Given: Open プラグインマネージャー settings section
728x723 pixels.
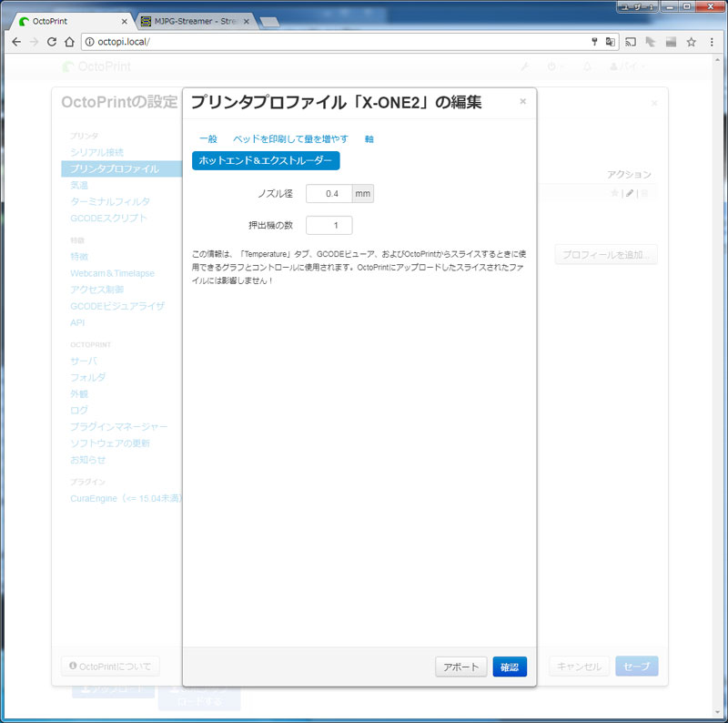Looking at the screenshot, I should point(119,426).
